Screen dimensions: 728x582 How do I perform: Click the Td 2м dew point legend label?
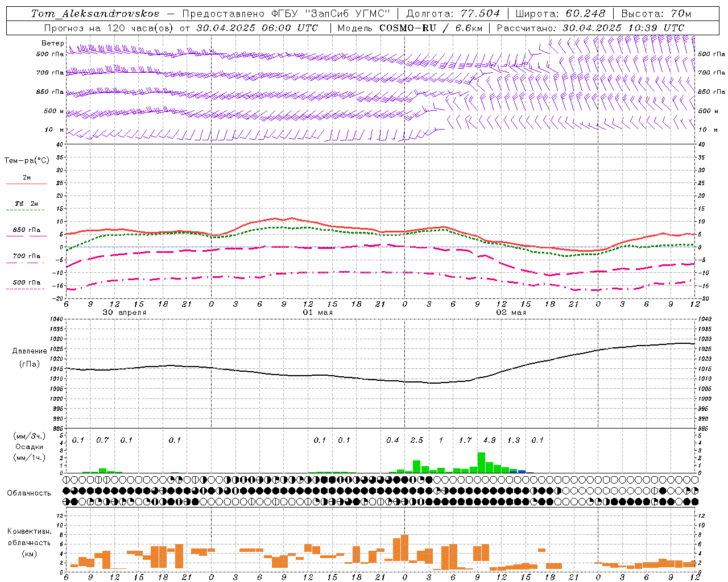pyautogui.click(x=27, y=203)
